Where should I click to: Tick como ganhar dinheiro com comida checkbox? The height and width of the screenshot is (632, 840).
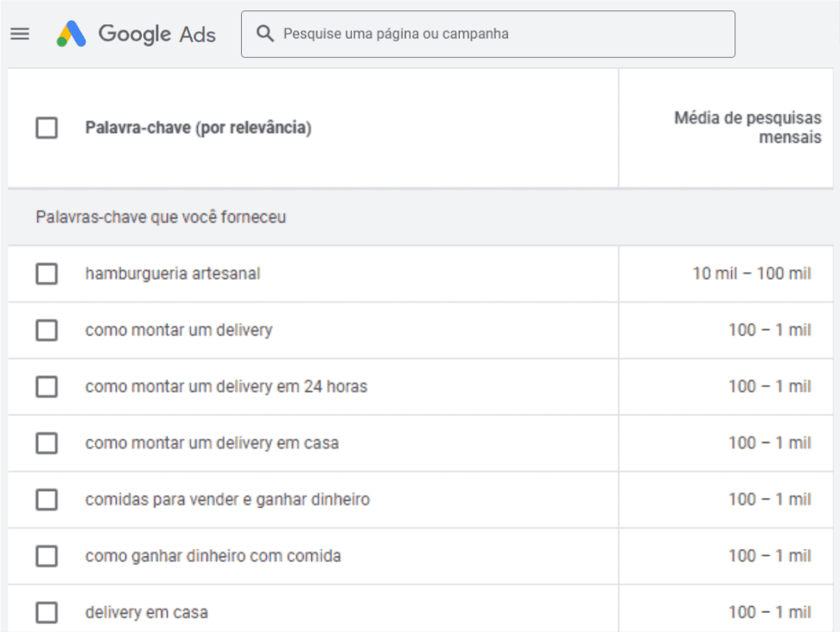click(x=47, y=556)
